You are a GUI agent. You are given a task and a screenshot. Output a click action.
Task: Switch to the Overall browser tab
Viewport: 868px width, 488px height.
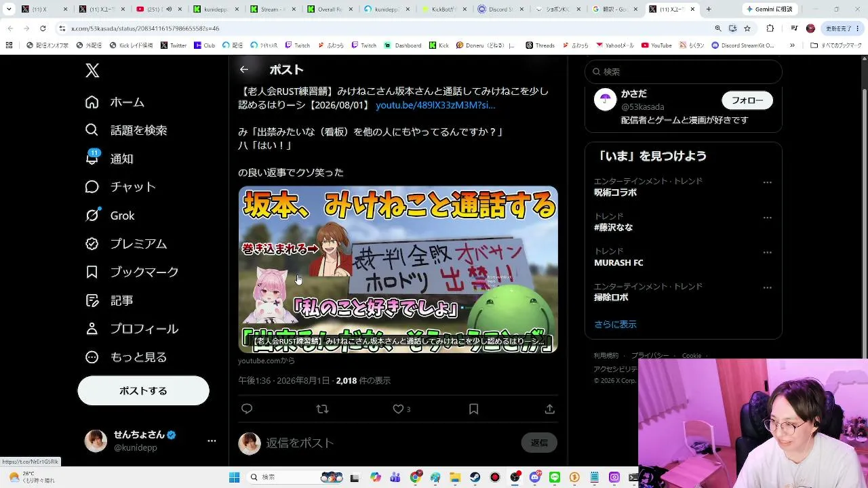331,9
